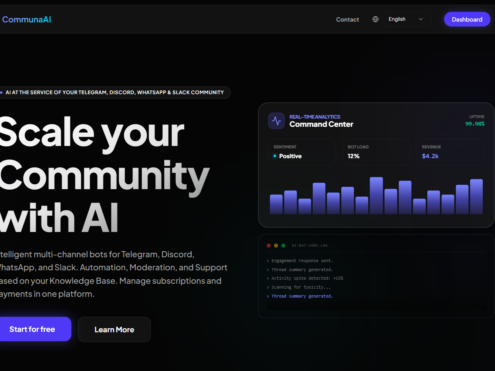The width and height of the screenshot is (495, 371).
Task: Select the Bot Load 12% card
Action: pyautogui.click(x=376, y=152)
